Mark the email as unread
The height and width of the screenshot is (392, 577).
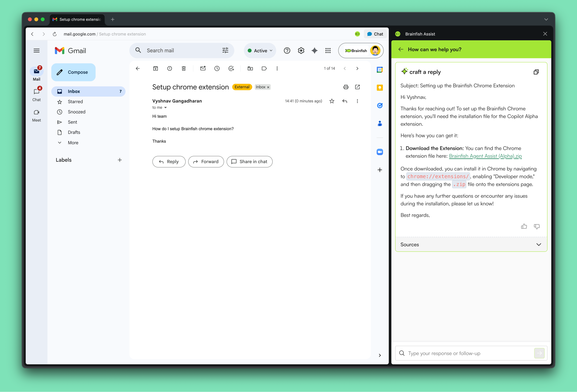point(203,68)
